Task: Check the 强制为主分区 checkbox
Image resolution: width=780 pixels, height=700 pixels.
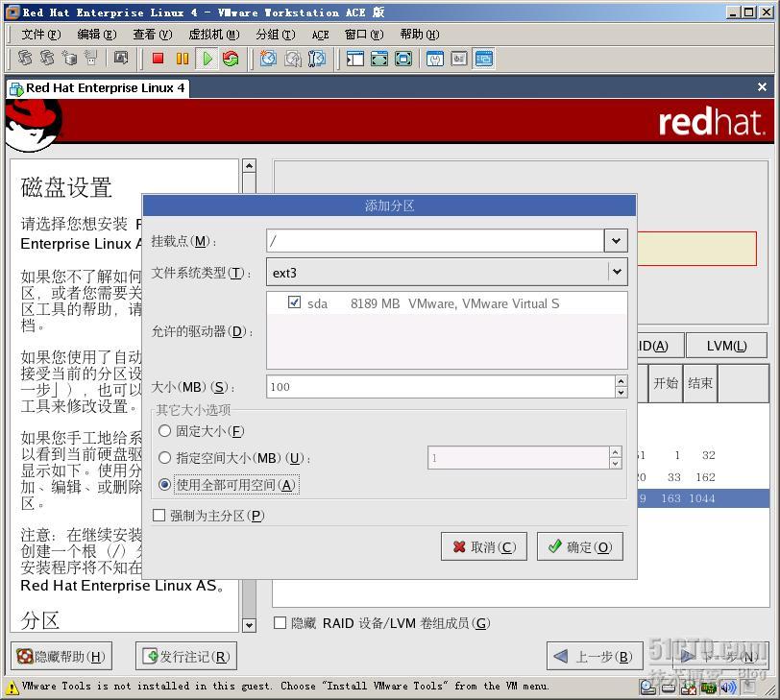Action: tap(159, 516)
